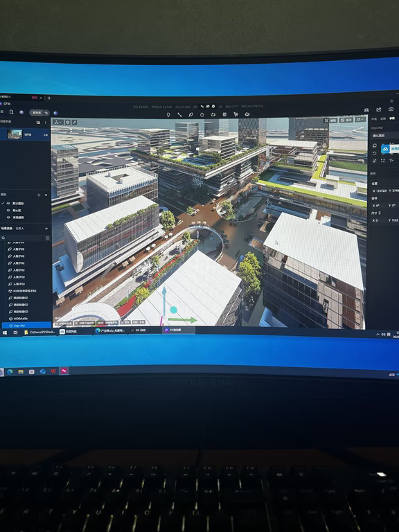Close the 4090-1 remote tab
Image resolution: width=399 pixels, height=532 pixels.
pos(41,98)
